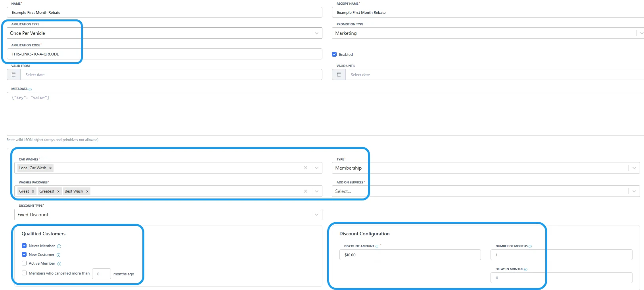The image size is (644, 290).
Task: Toggle the Enabled checkbox
Action: [334, 54]
